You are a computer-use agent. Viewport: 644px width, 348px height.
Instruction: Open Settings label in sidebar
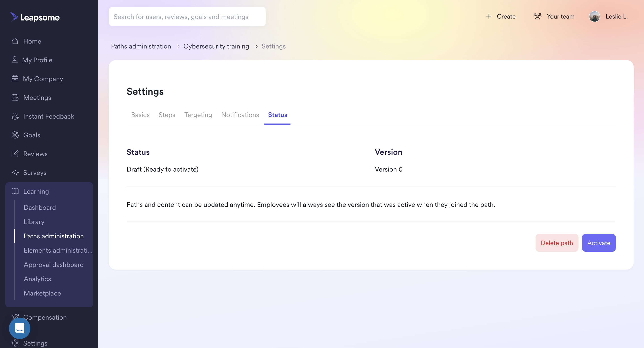35,343
